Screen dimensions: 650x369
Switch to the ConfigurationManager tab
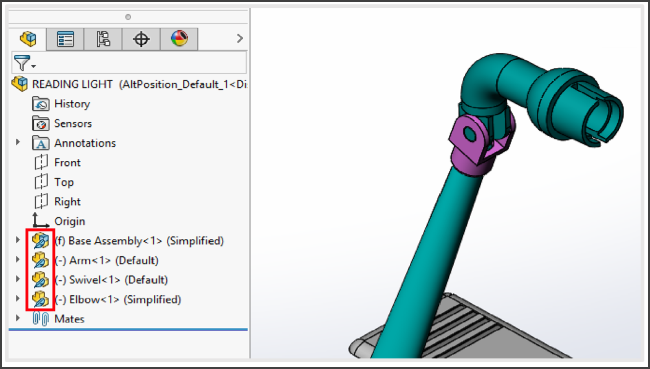tap(103, 39)
